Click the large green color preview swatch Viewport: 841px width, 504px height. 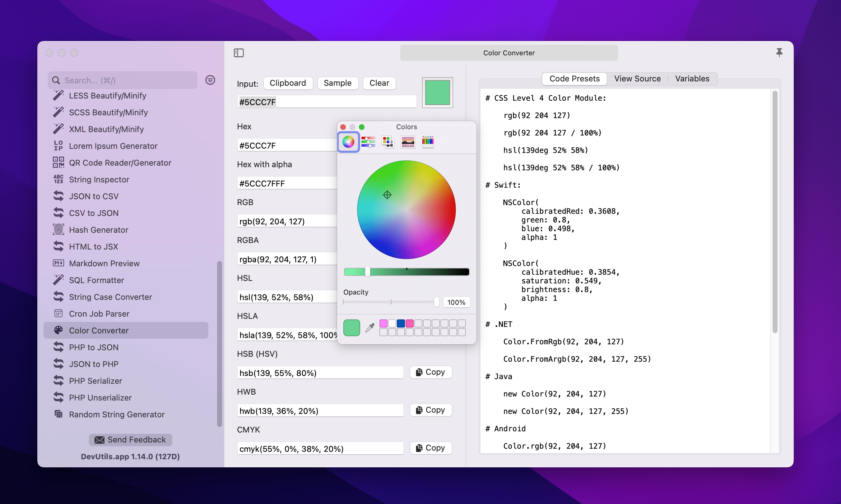437,93
